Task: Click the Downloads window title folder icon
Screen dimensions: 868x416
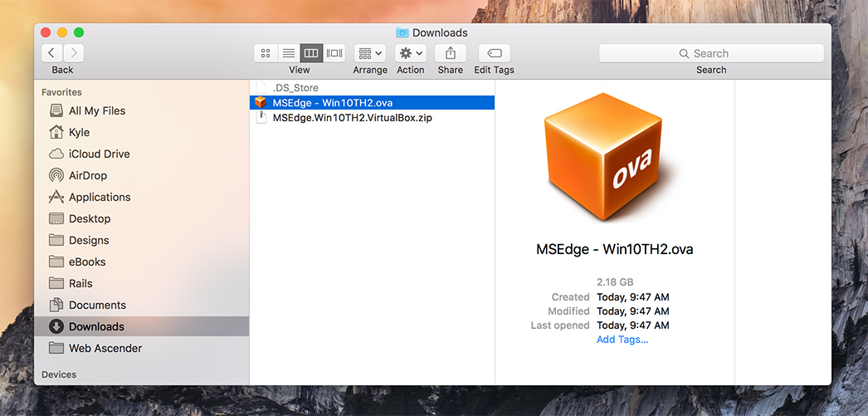Action: [402, 32]
